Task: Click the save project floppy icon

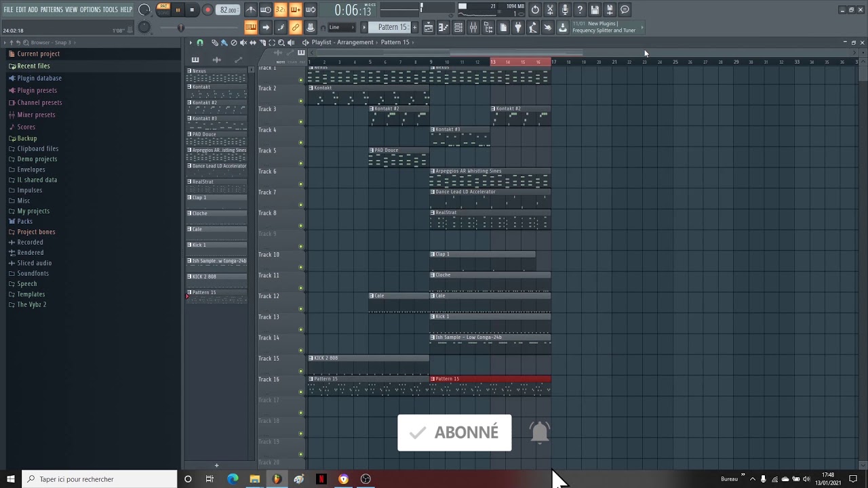Action: point(595,10)
